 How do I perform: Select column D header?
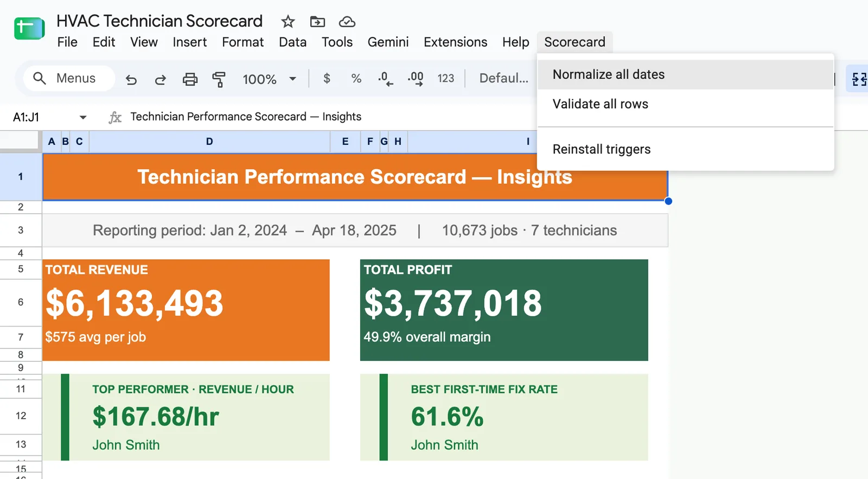pyautogui.click(x=209, y=142)
